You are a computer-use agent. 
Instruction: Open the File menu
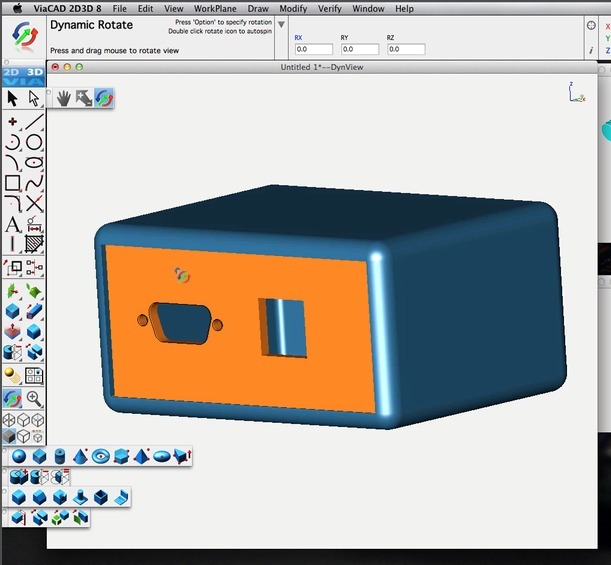(x=119, y=8)
